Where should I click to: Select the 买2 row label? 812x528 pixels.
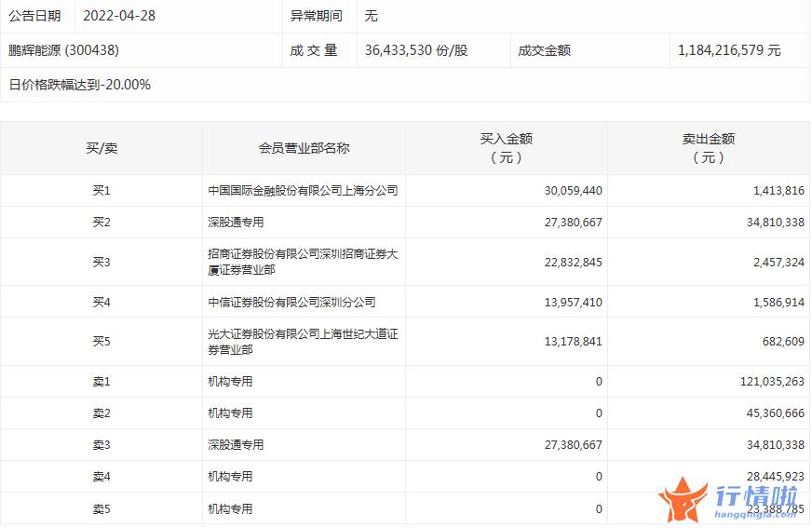point(101,222)
